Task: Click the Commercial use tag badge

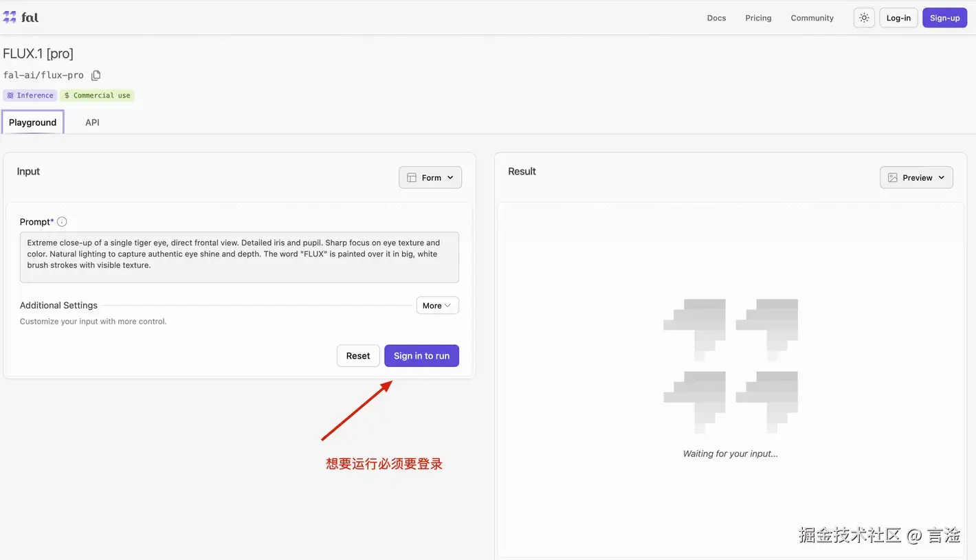Action: point(97,96)
